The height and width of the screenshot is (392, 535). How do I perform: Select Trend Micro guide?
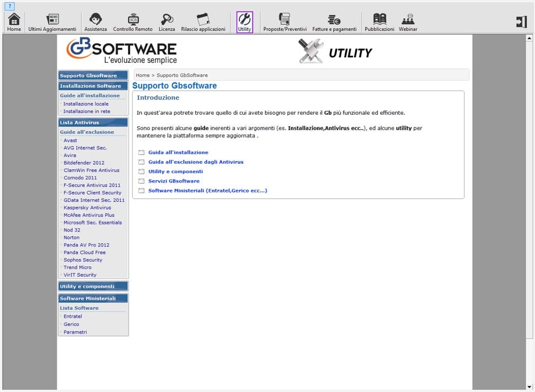point(77,268)
